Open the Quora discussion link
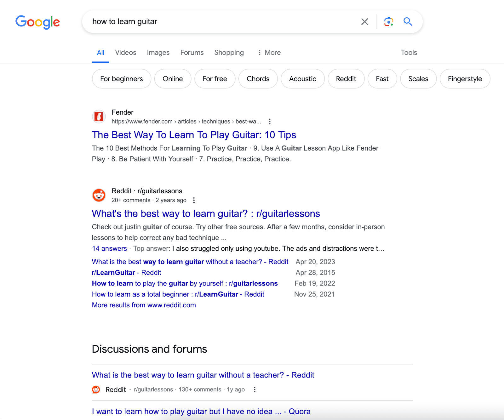Image resolution: width=504 pixels, height=420 pixels. point(201,411)
